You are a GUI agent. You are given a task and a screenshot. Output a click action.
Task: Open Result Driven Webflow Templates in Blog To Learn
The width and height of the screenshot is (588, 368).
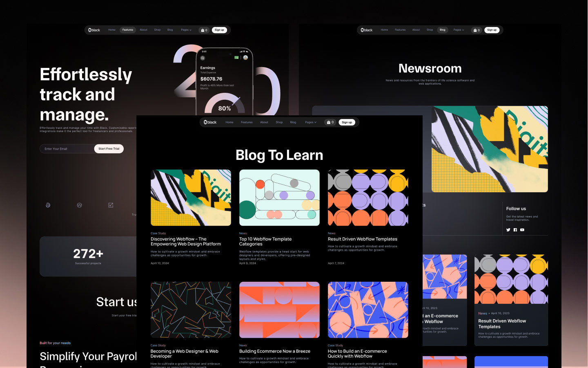(363, 239)
